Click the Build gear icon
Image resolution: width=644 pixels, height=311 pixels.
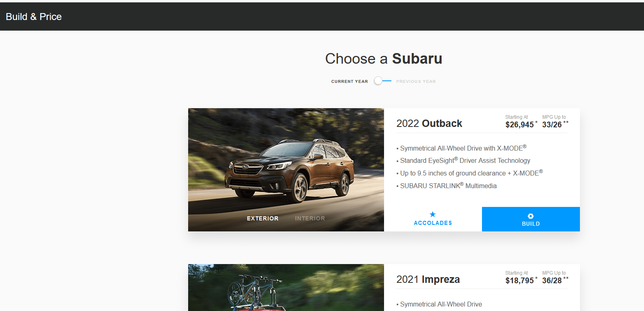531,216
